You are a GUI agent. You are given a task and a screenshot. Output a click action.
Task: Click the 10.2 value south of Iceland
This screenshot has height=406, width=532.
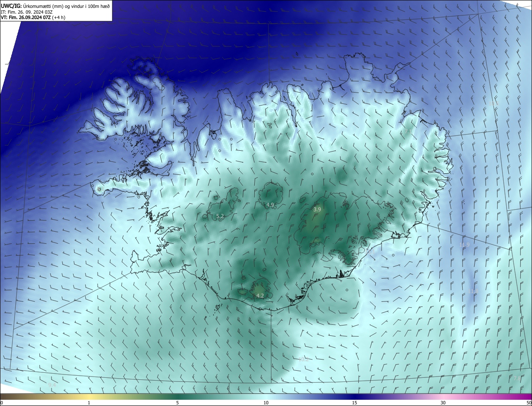pyautogui.click(x=304, y=359)
